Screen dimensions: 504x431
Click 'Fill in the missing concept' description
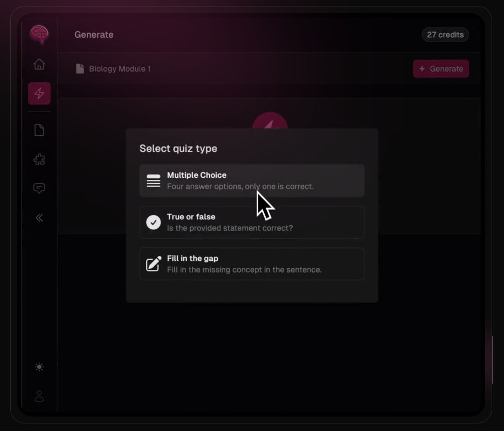tap(244, 270)
